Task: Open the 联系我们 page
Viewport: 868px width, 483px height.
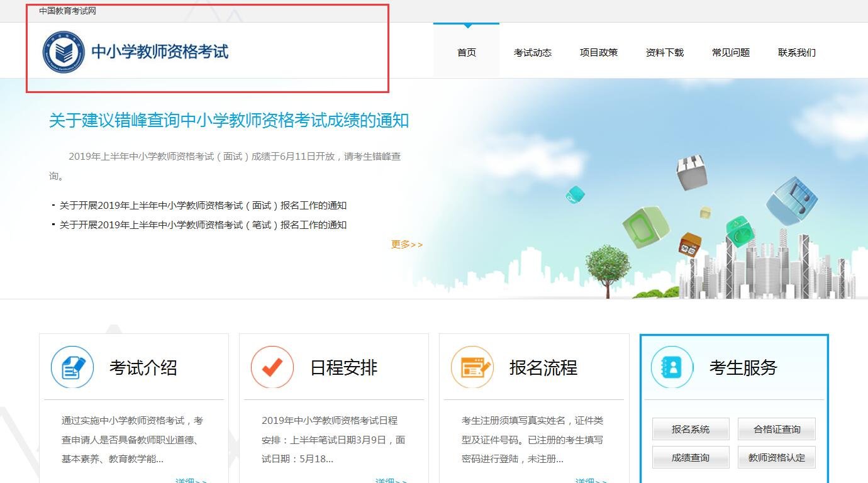Action: (x=796, y=53)
